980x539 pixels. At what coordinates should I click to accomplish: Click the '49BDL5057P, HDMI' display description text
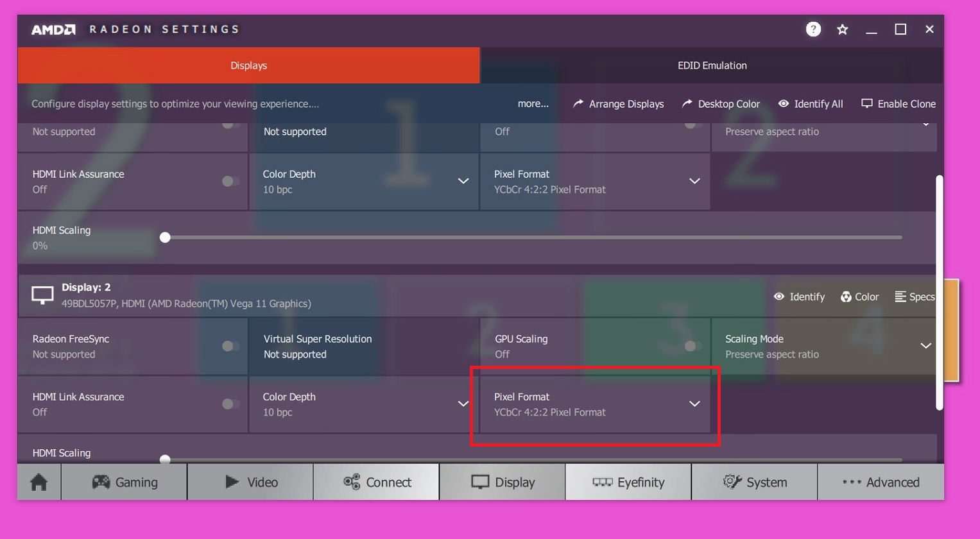click(186, 304)
